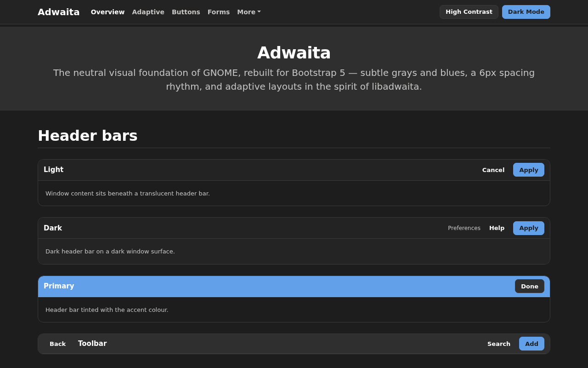Expand the More dropdown menu

(x=249, y=12)
